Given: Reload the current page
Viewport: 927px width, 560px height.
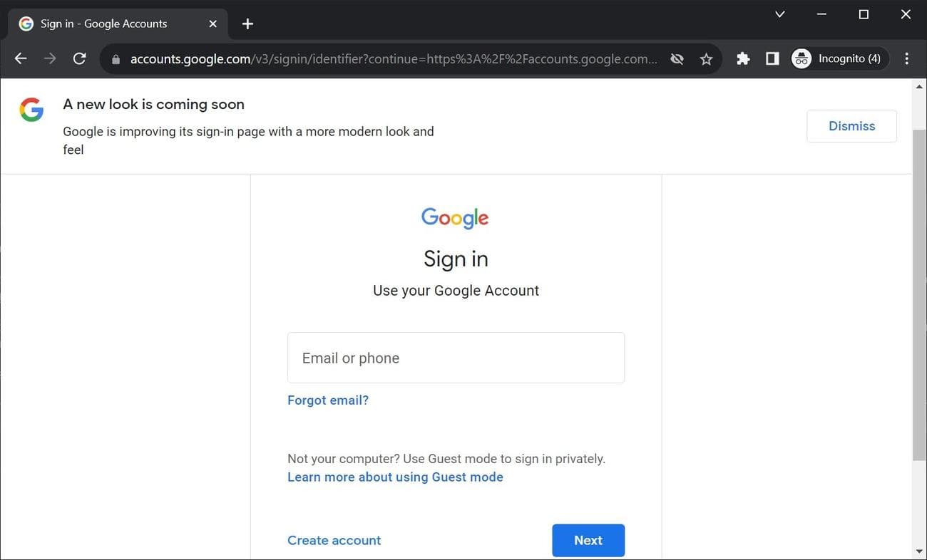Looking at the screenshot, I should click(79, 58).
